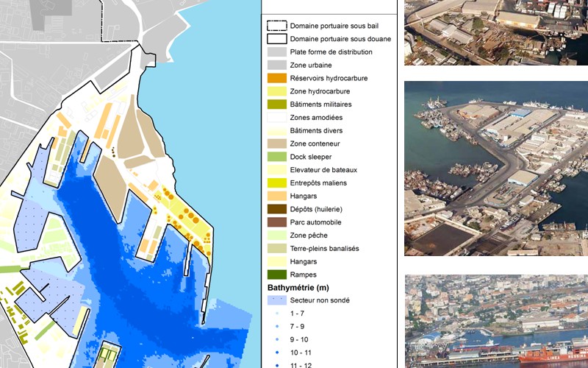Open the bottom photo with the red ship
The height and width of the screenshot is (368, 588).
(496, 322)
